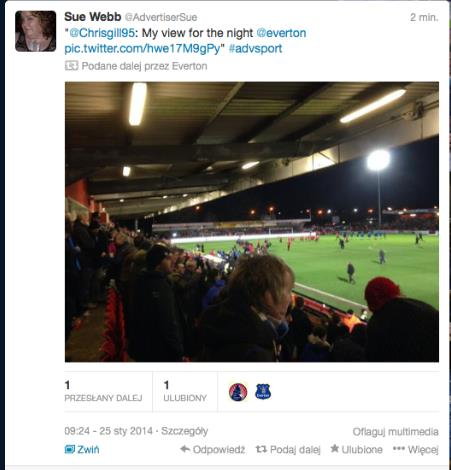
Task: Click the Sue Webb display name
Action: [x=92, y=17]
